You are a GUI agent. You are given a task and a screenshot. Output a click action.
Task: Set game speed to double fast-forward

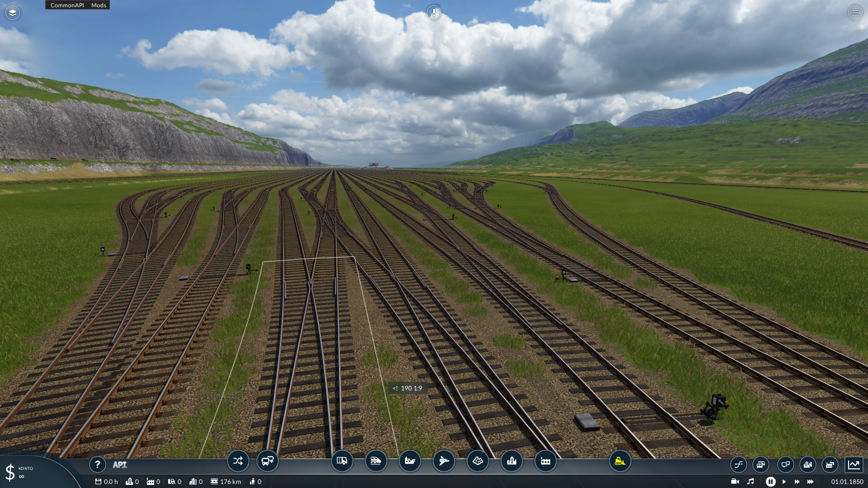[797, 482]
